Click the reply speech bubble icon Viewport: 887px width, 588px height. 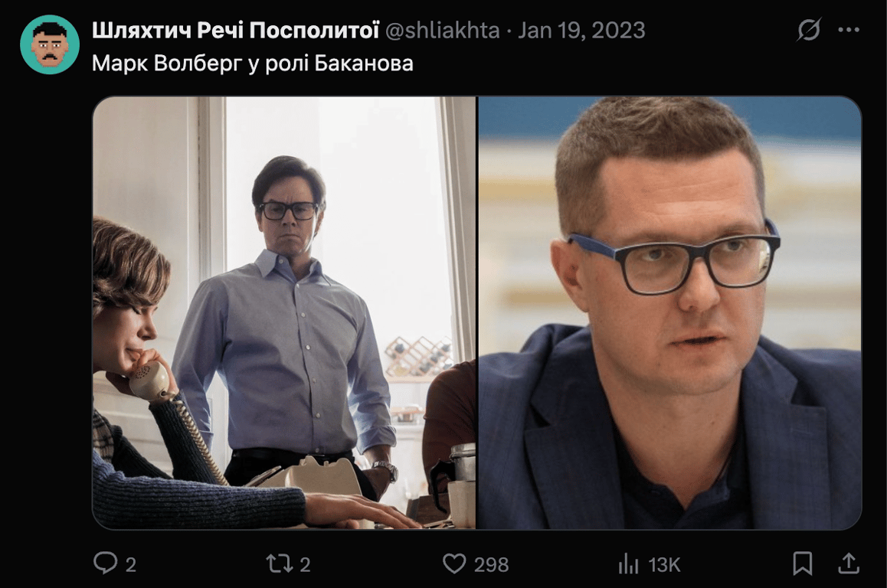pos(105,563)
